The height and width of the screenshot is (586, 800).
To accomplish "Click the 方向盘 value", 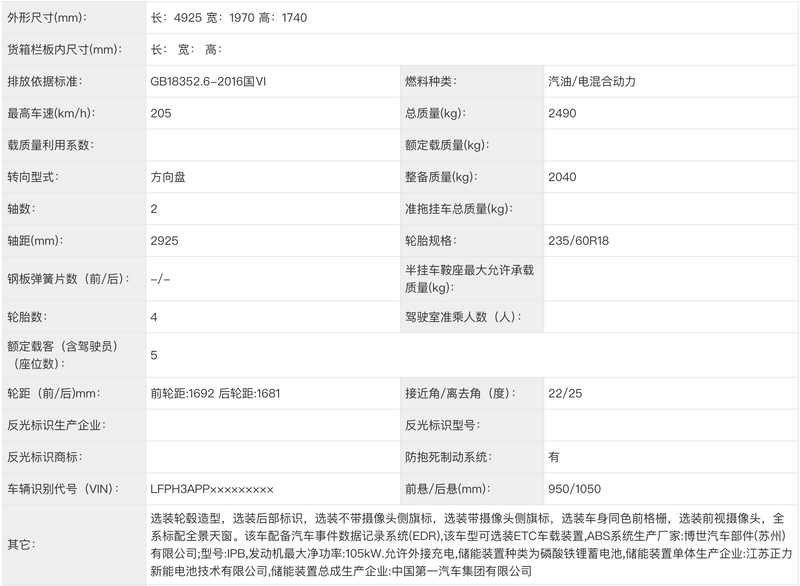I will (x=168, y=177).
